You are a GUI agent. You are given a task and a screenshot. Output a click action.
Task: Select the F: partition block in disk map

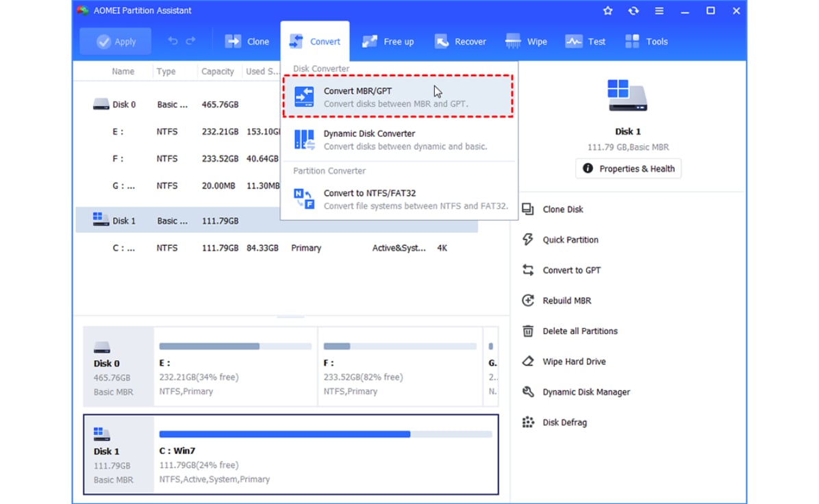point(400,366)
